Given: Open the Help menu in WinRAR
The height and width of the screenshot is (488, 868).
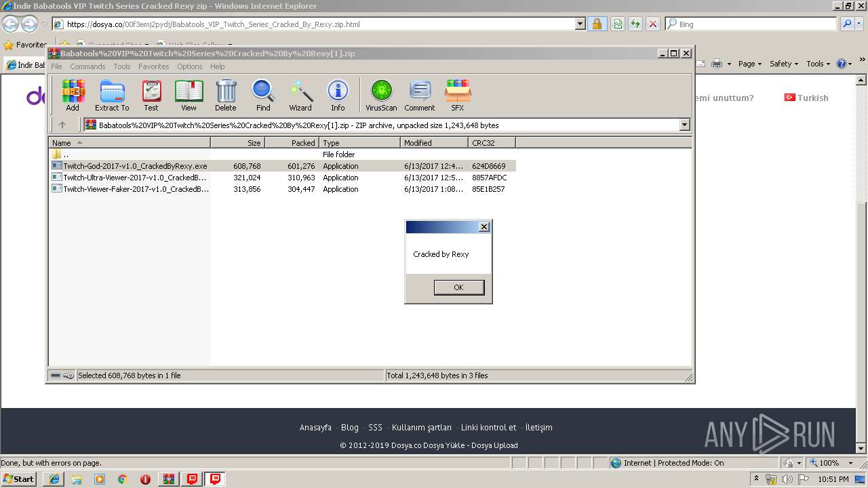Looking at the screenshot, I should tap(218, 66).
